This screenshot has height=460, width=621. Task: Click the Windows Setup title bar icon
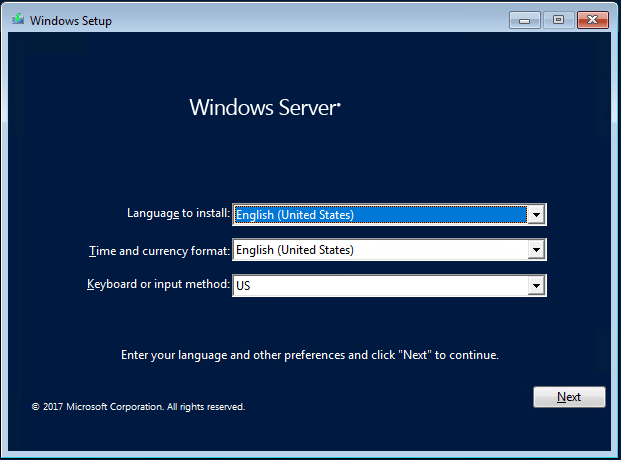pos(17,19)
